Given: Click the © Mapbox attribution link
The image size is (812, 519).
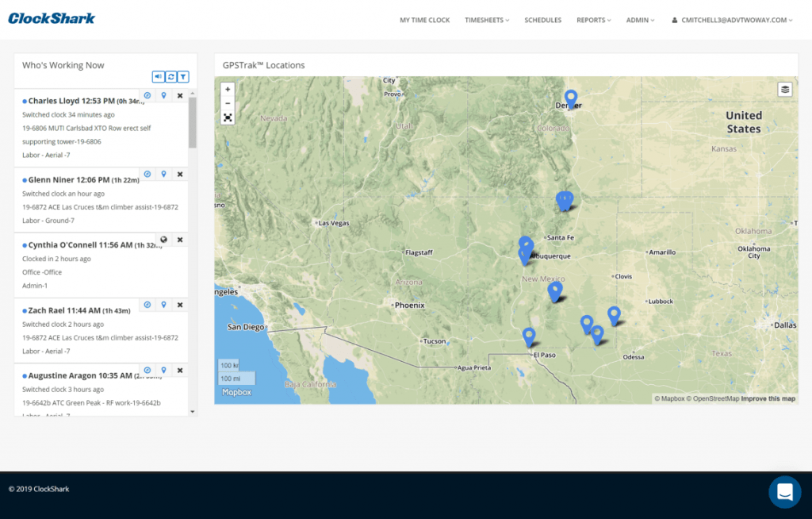Looking at the screenshot, I should [669, 398].
